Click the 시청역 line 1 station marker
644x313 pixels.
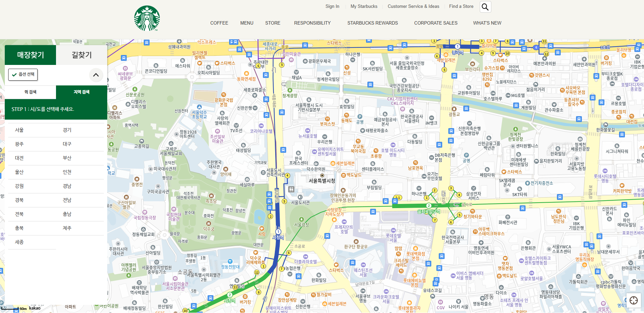pyautogui.click(x=278, y=232)
